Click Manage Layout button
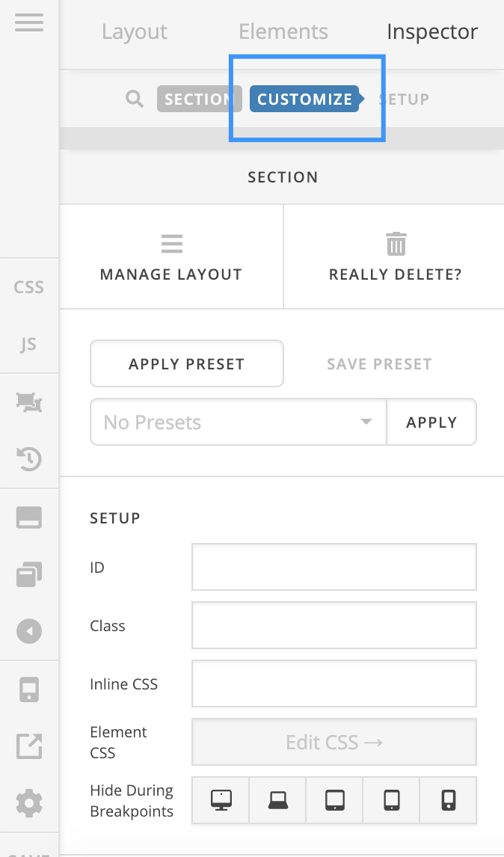The image size is (504, 857). (171, 257)
